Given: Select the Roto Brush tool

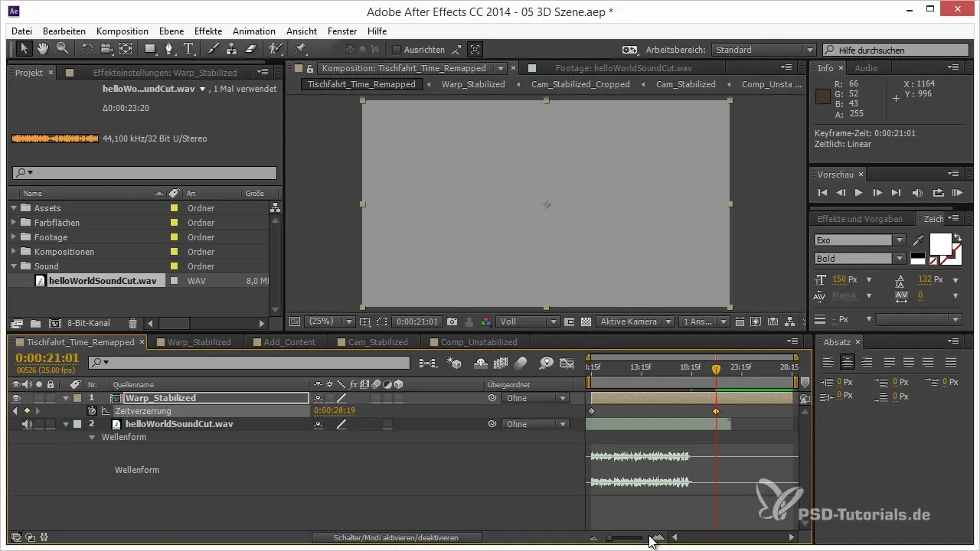Looking at the screenshot, I should click(276, 49).
